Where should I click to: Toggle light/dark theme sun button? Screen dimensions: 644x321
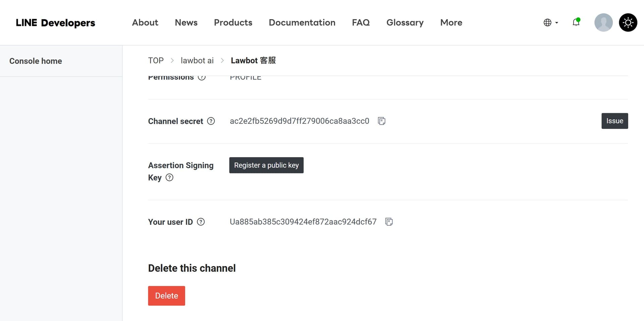[628, 22]
